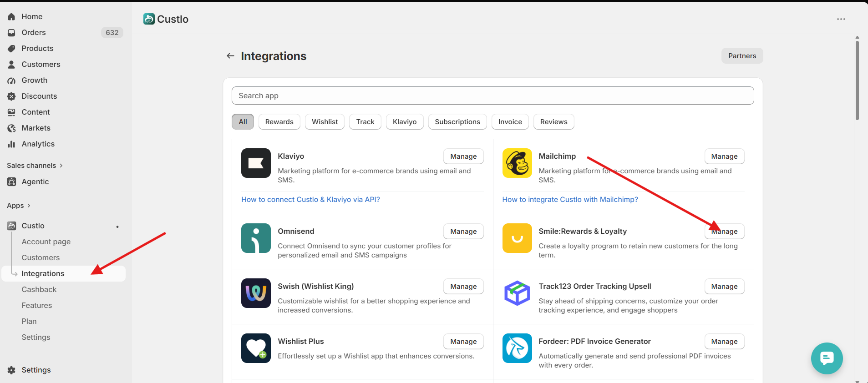The width and height of the screenshot is (868, 383).
Task: Click the 'Swish (Wishlist King)' title
Action: (316, 287)
